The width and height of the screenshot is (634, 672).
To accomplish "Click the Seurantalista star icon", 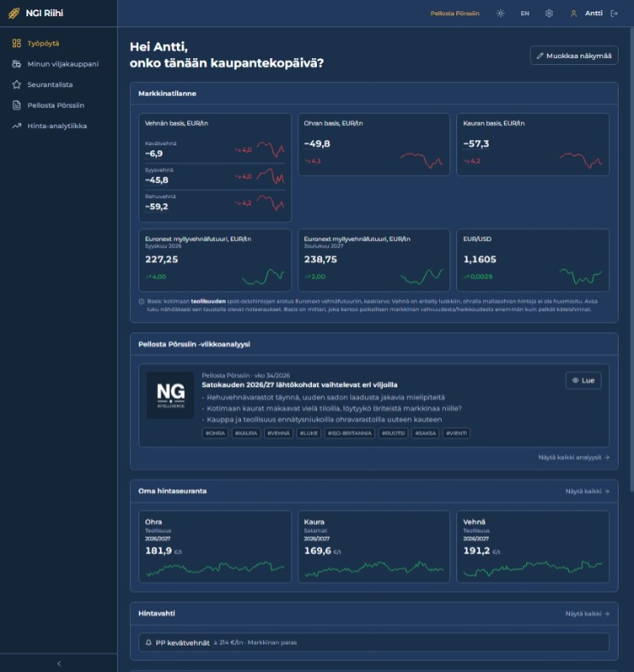I will point(17,85).
